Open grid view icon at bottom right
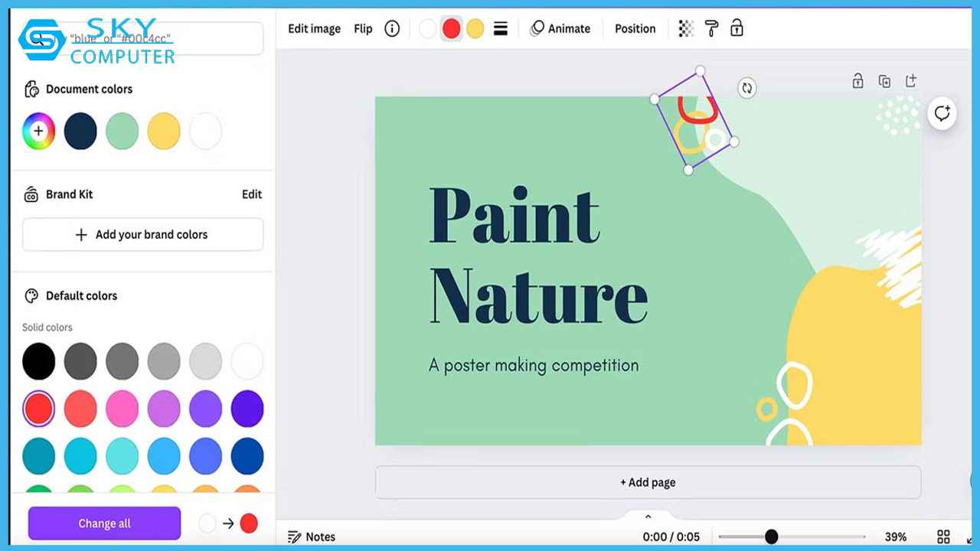Image resolution: width=980 pixels, height=551 pixels. [x=943, y=536]
